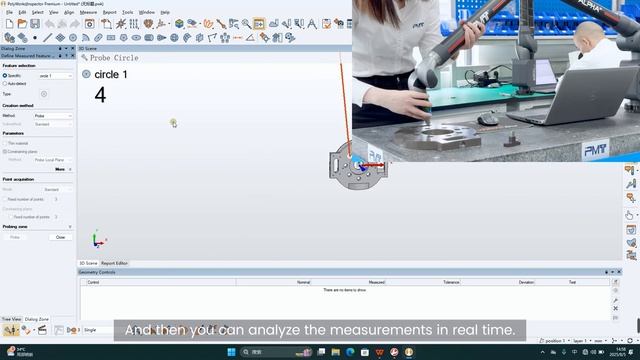The image size is (640, 360).
Task: Select the Auto-detect radio button
Action: click(5, 84)
